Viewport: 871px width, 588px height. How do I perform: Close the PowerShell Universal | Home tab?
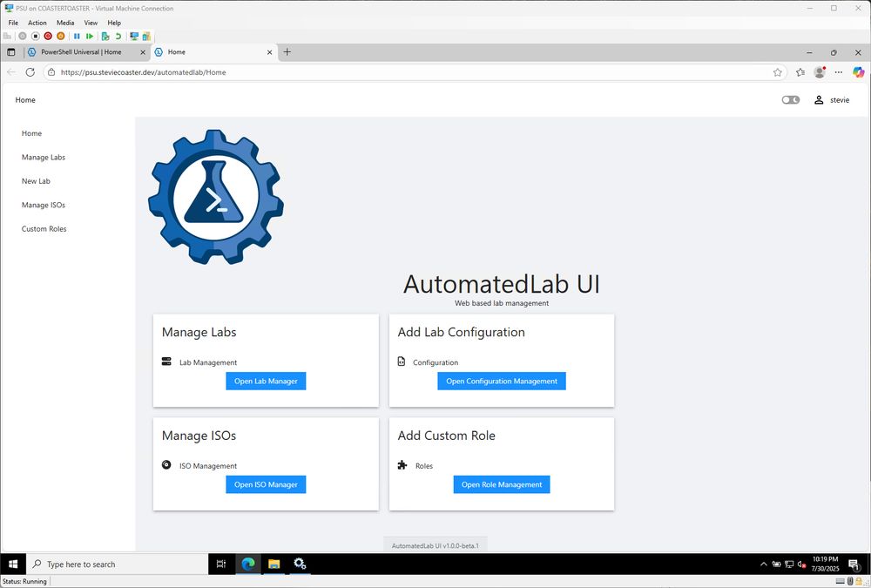[143, 52]
